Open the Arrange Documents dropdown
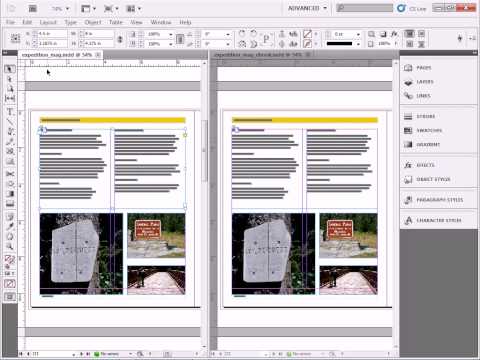Image resolution: width=480 pixels, height=360 pixels. pos(134,8)
